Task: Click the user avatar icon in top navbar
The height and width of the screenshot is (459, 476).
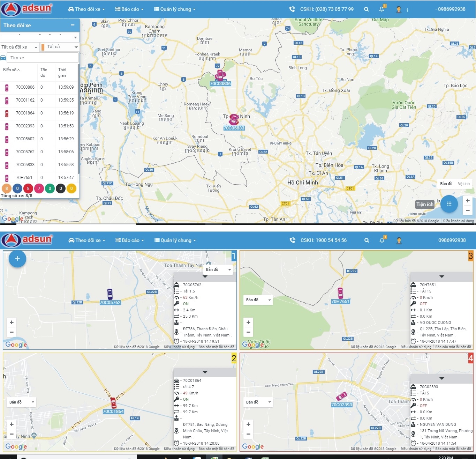Action: pyautogui.click(x=399, y=9)
